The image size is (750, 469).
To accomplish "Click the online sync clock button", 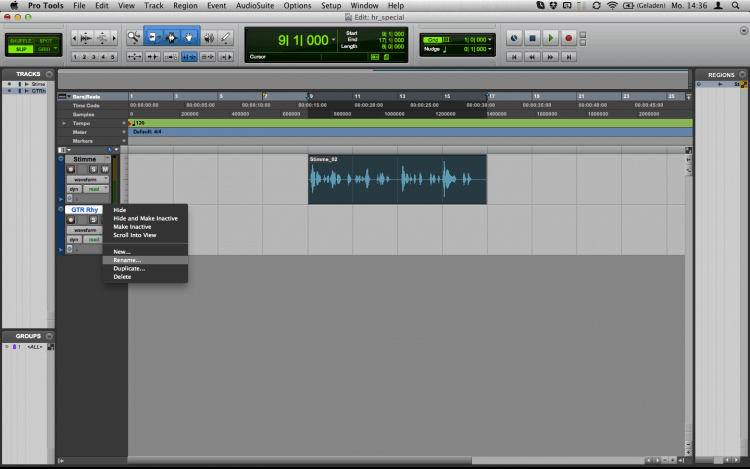I will point(514,38).
